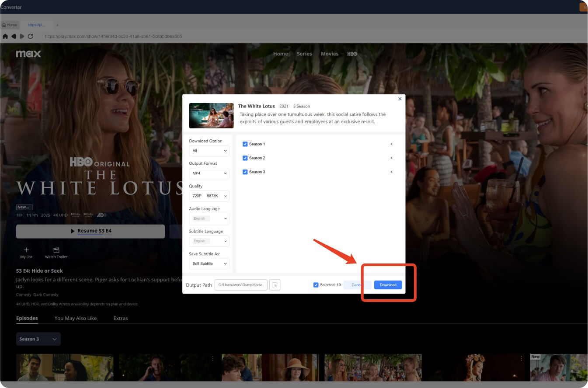The width and height of the screenshot is (588, 388).
Task: Open Series in the Max navigation
Action: [304, 54]
